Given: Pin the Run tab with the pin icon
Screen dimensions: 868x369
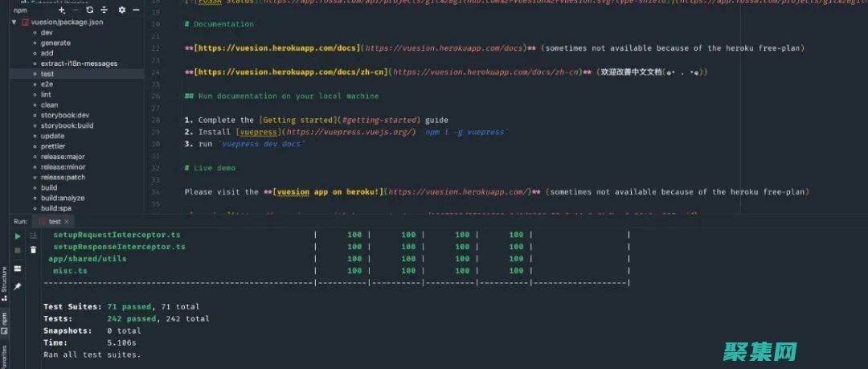Looking at the screenshot, I should click(x=18, y=286).
